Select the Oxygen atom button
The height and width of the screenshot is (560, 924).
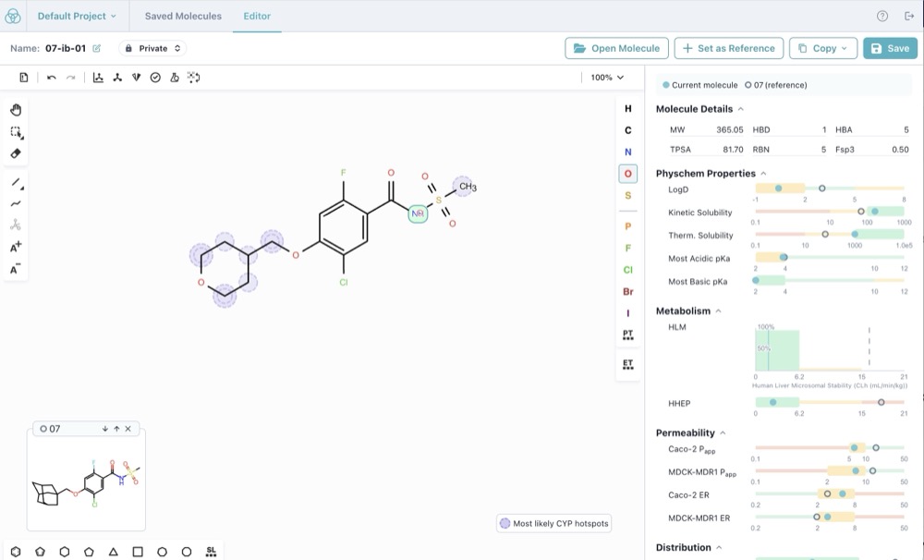(x=628, y=174)
